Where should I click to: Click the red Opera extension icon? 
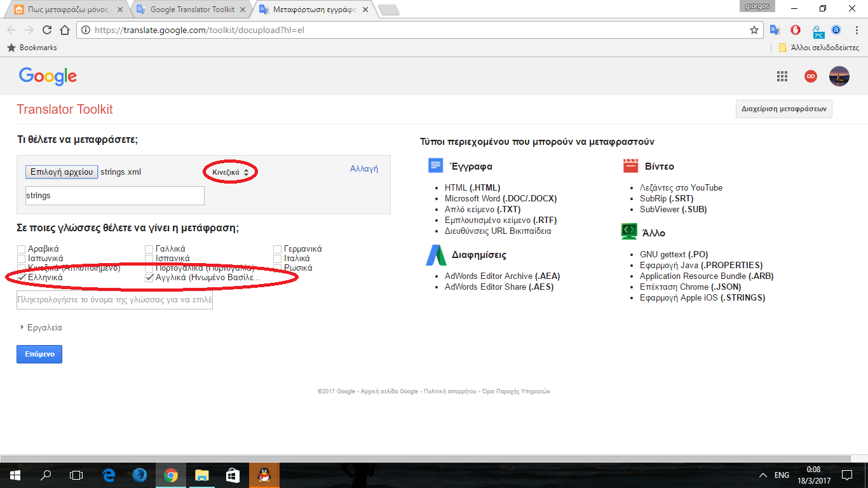tap(795, 30)
